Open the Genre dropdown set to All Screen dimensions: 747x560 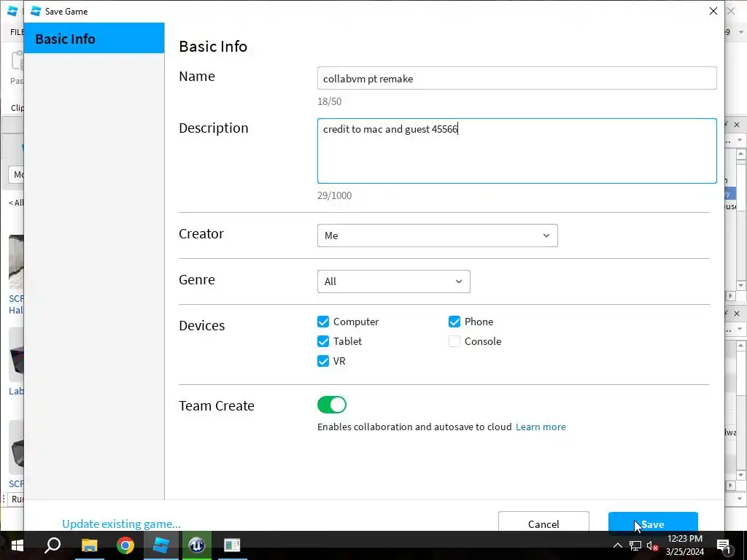pos(393,281)
